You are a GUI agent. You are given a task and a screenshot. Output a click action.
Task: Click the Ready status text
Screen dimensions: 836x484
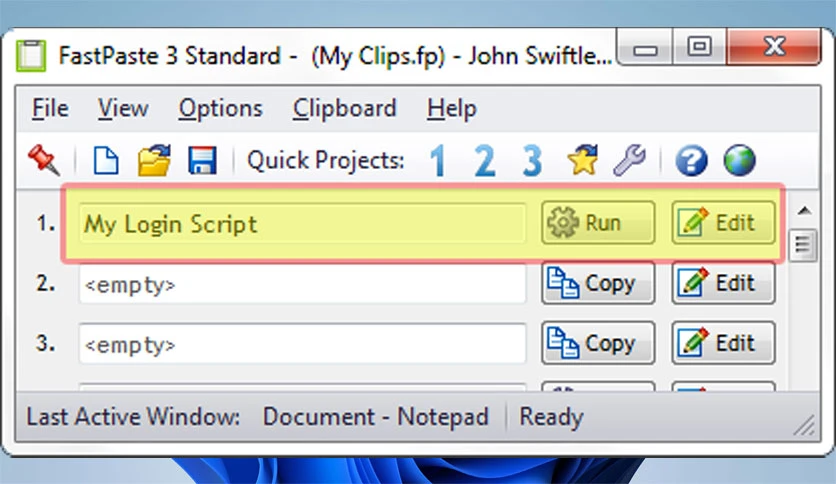tap(551, 417)
